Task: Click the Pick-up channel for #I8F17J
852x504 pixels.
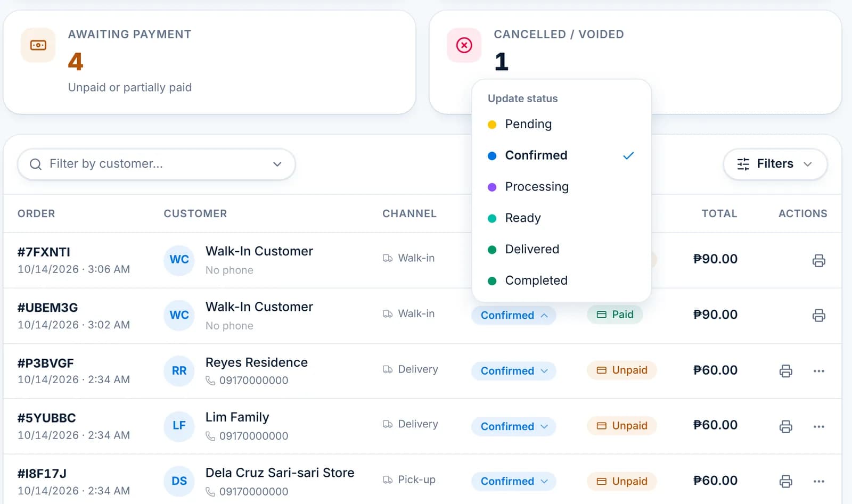Action: [x=409, y=480]
